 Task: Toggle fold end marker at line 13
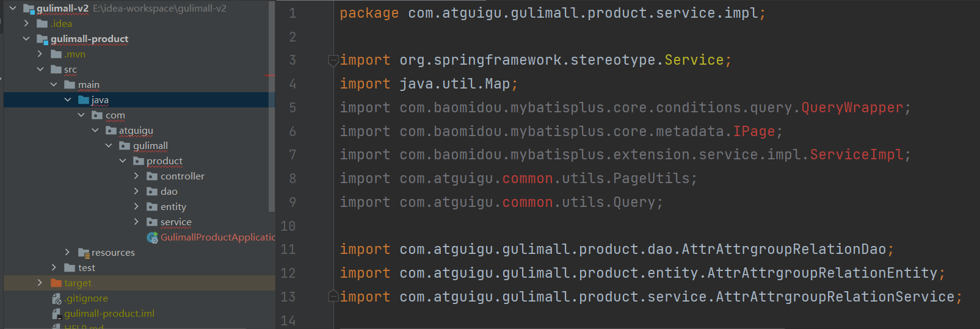point(333,297)
